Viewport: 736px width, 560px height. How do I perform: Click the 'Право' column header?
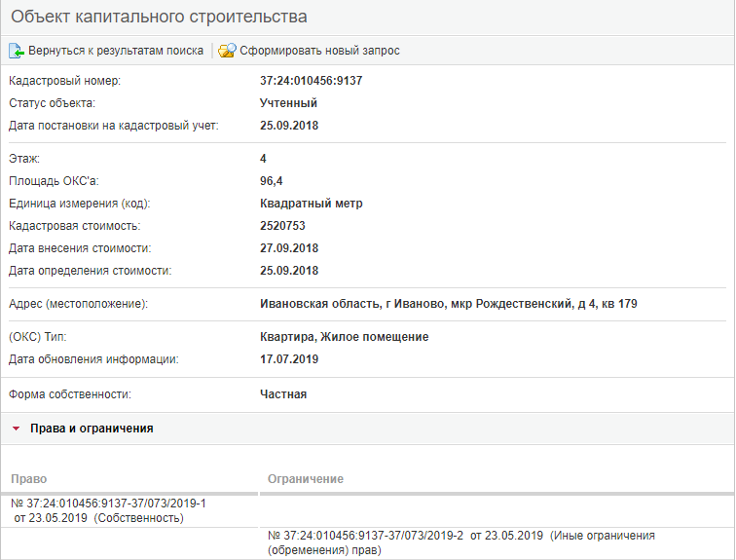coord(28,479)
